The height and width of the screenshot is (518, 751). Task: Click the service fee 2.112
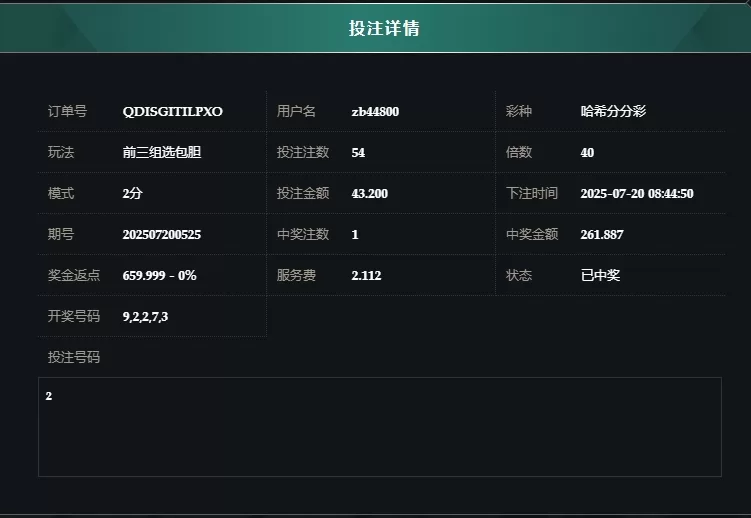[x=366, y=275]
